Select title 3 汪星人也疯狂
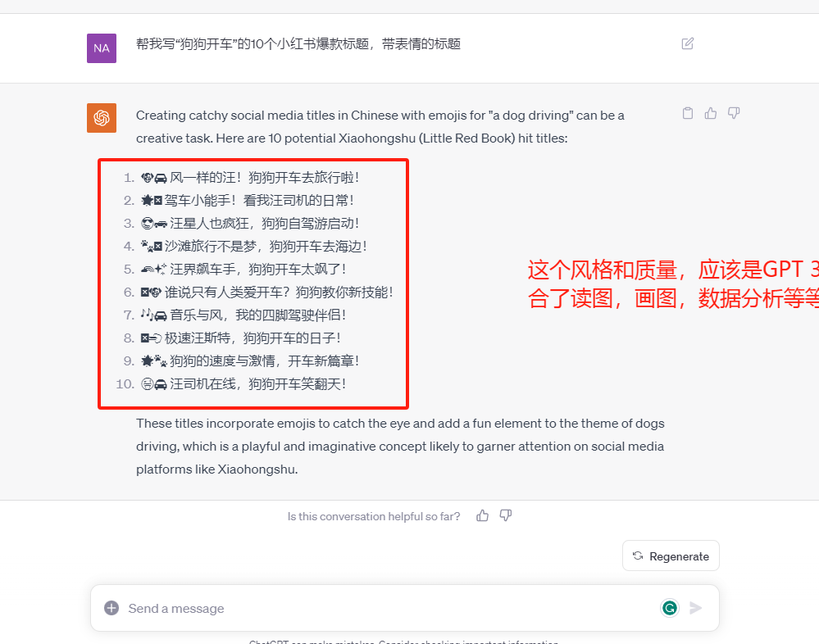The image size is (819, 644). click(x=250, y=224)
